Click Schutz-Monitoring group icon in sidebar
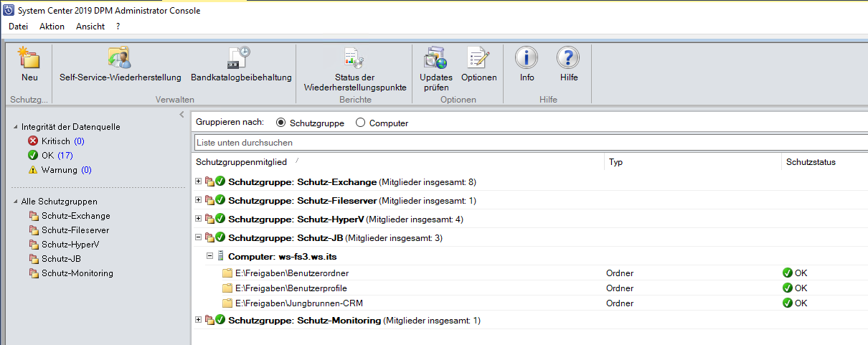The width and height of the screenshot is (868, 345). point(33,273)
